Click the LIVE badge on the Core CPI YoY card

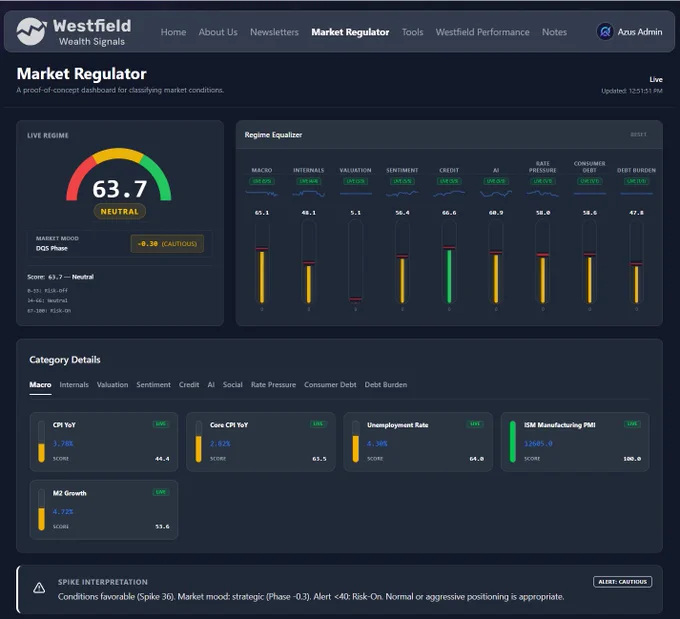[x=318, y=424]
